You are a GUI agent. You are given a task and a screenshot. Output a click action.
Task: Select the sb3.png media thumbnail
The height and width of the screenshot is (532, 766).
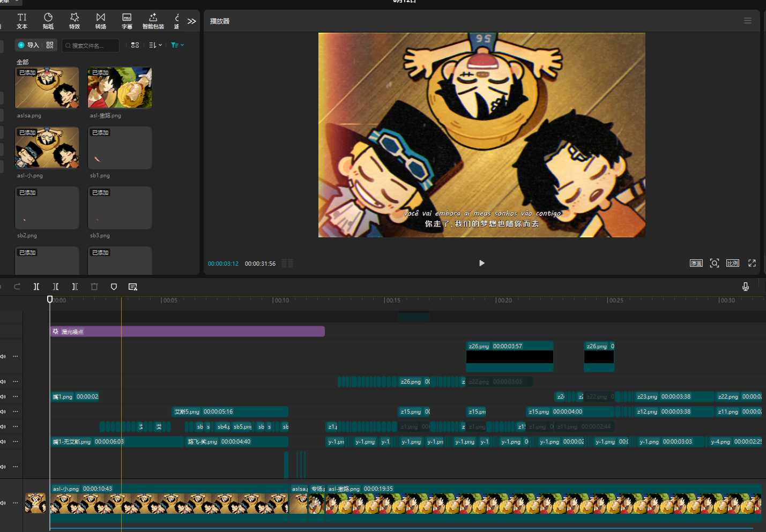pyautogui.click(x=120, y=208)
